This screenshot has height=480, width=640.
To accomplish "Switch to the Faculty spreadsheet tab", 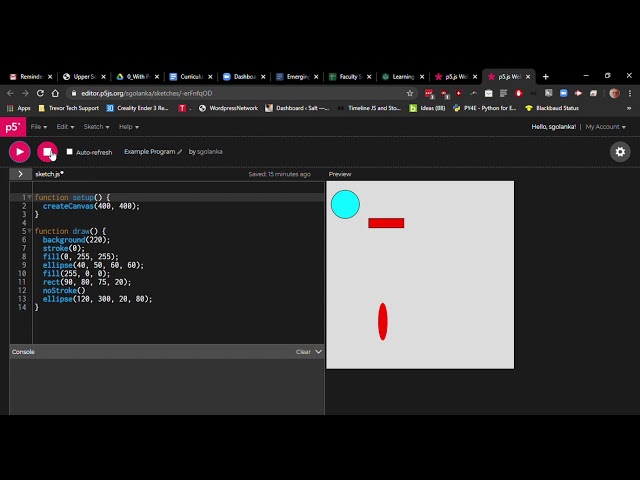I will tap(350, 77).
